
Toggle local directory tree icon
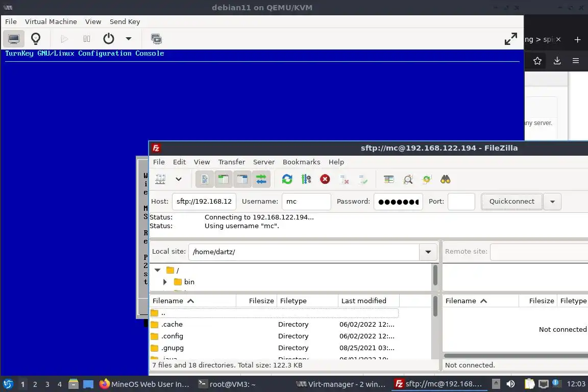(224, 179)
